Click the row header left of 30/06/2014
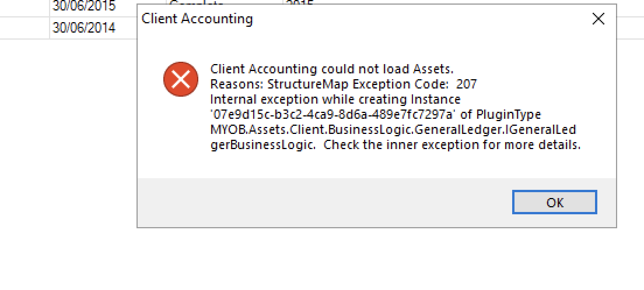The width and height of the screenshot is (644, 290). (x=24, y=27)
